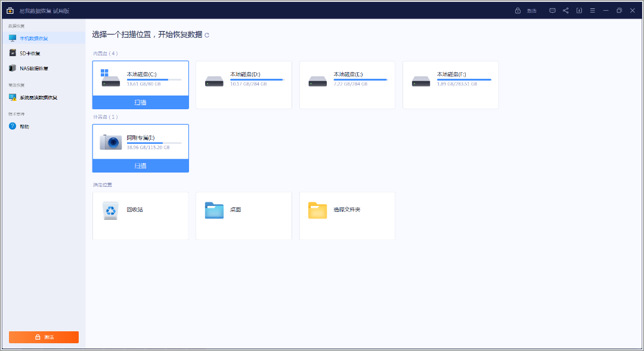
Task: Click the lock activation icon in title bar
Action: pyautogui.click(x=518, y=11)
